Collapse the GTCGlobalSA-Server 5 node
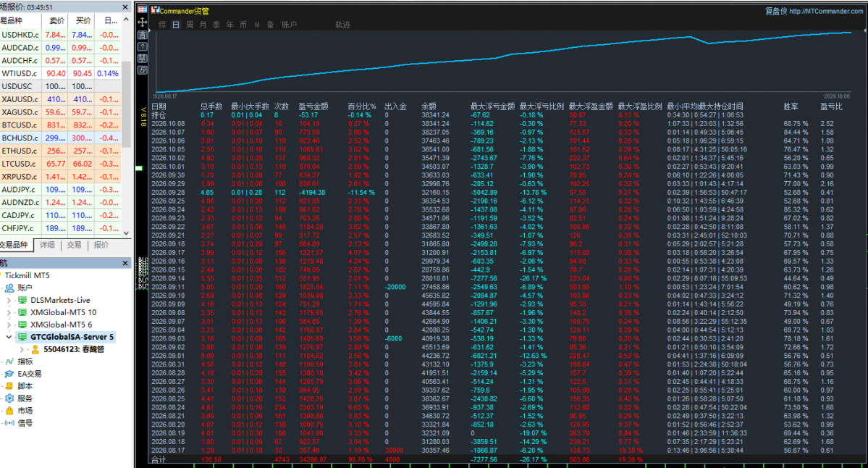This screenshot has width=868, height=468. click(9, 337)
